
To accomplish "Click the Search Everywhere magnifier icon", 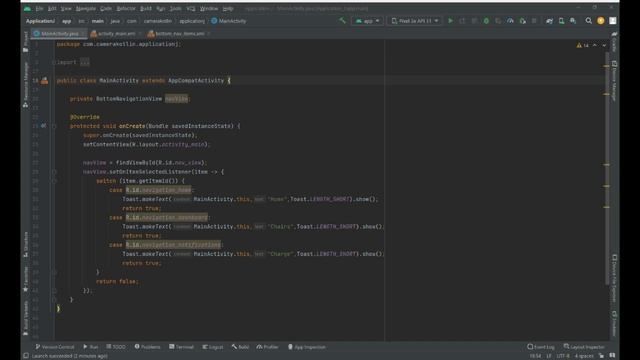I will pyautogui.click(x=589, y=20).
